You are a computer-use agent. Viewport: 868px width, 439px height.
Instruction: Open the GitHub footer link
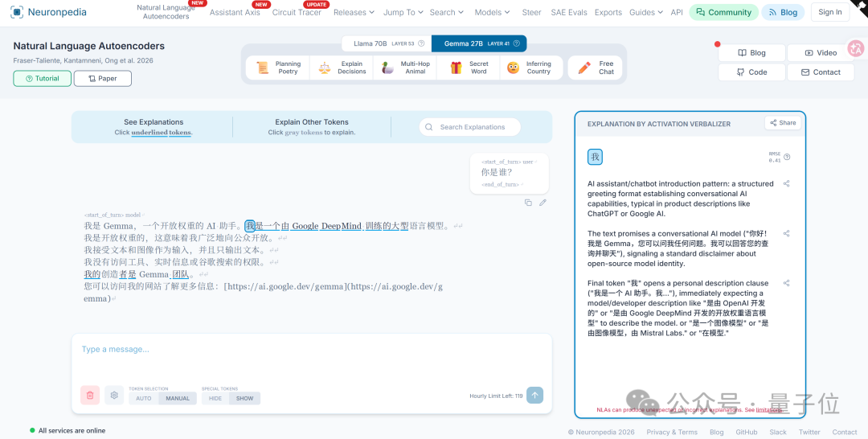click(746, 432)
